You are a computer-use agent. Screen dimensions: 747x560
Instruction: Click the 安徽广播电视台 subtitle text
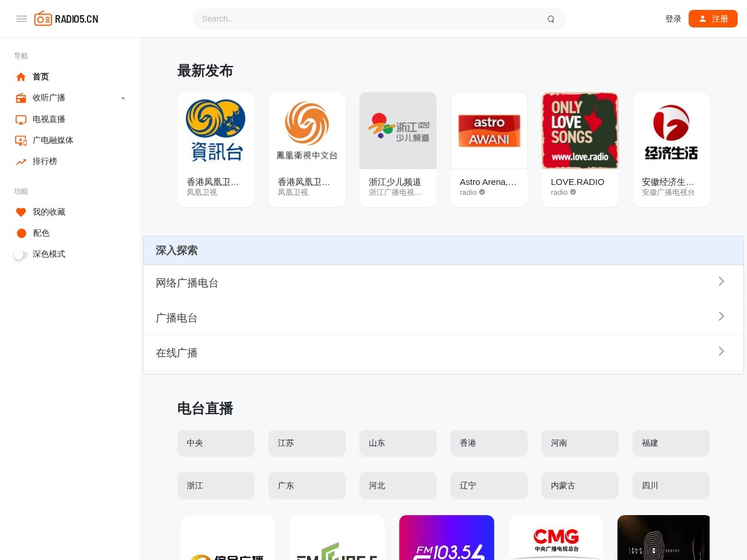pyautogui.click(x=668, y=192)
